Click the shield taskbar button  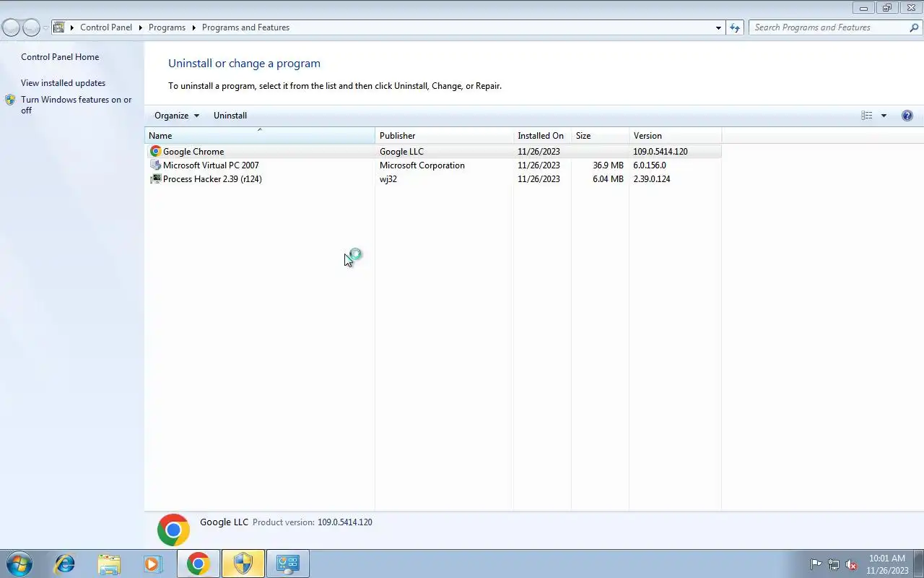pos(243,564)
